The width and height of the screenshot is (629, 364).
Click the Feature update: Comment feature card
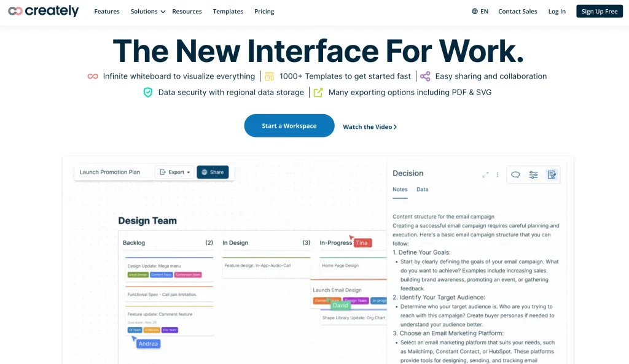coord(170,321)
